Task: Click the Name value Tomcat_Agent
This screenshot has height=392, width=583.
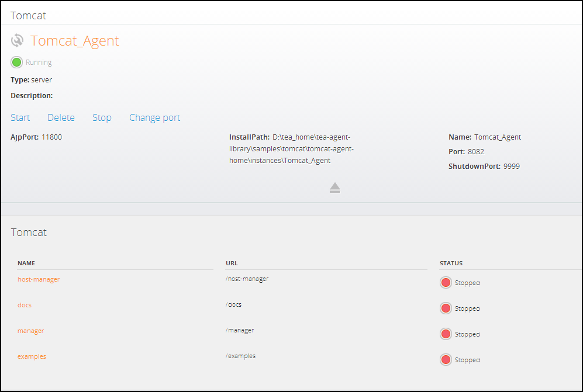Action: pyautogui.click(x=498, y=137)
